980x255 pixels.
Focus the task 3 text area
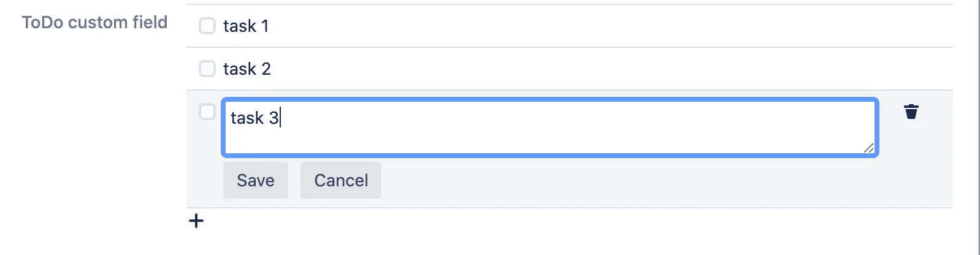point(550,128)
